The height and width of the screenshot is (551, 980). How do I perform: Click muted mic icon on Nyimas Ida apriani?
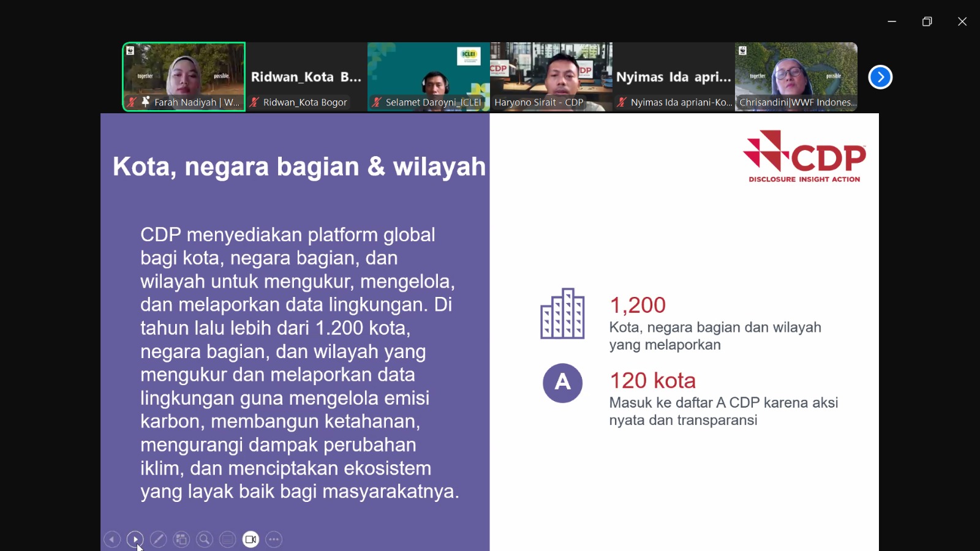coord(622,102)
